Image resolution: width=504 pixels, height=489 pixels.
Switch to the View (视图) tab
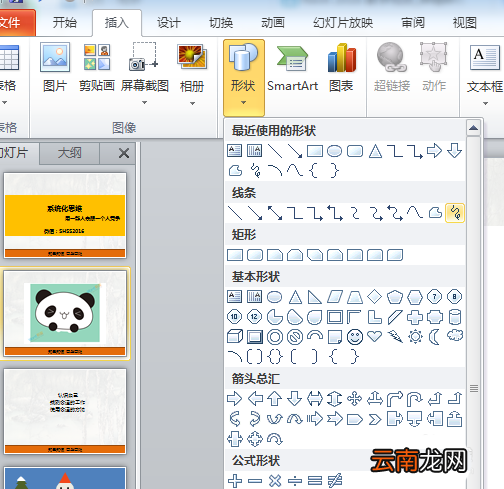[465, 23]
